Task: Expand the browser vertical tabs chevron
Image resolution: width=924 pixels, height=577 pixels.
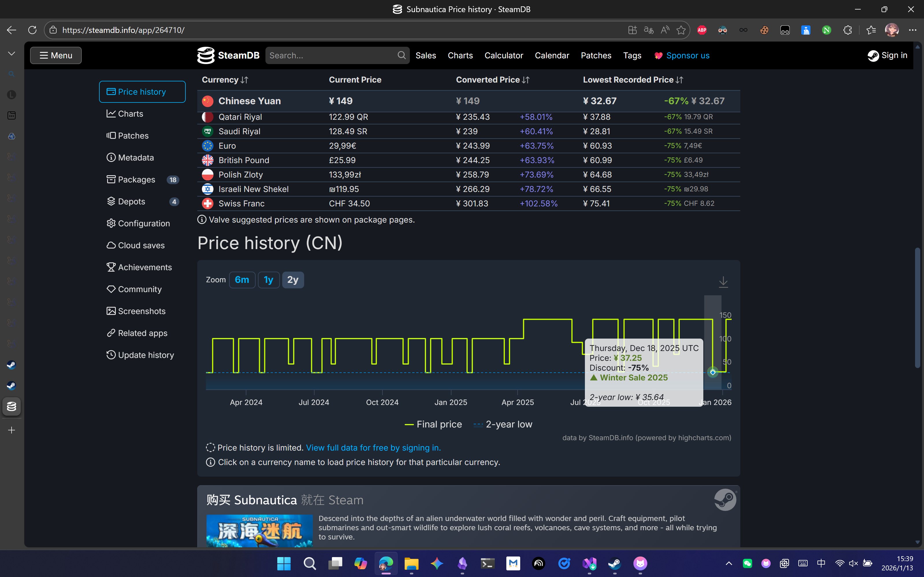Action: coord(12,53)
